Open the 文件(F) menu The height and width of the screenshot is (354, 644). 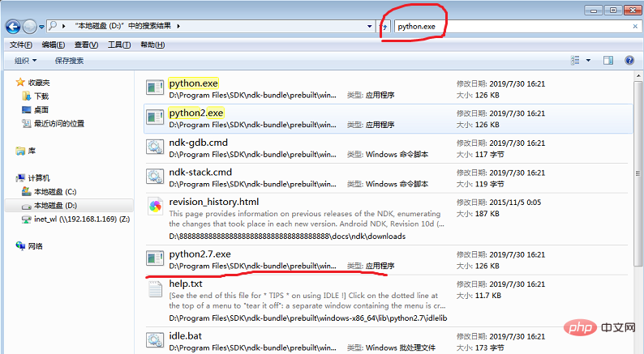pos(20,45)
